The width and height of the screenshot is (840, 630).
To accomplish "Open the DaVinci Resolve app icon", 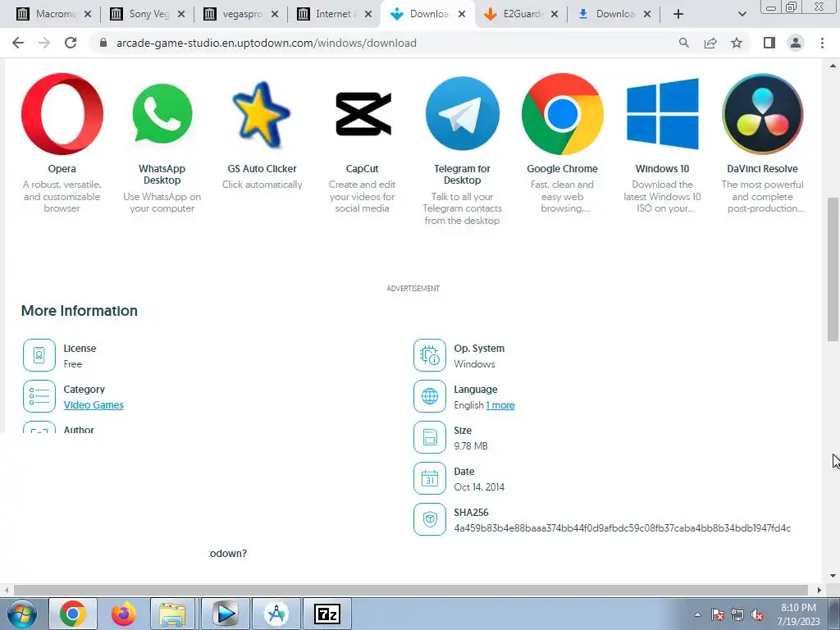I will pos(762,113).
